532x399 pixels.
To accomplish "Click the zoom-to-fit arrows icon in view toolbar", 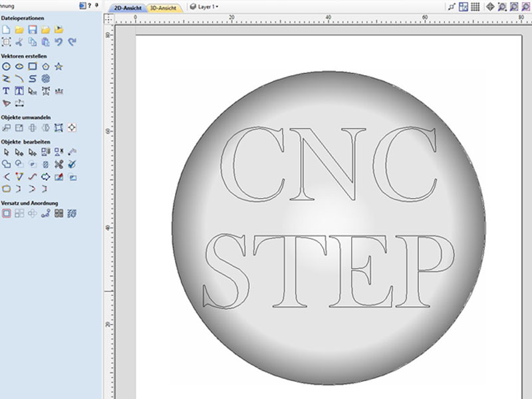I will pyautogui.click(x=490, y=7).
